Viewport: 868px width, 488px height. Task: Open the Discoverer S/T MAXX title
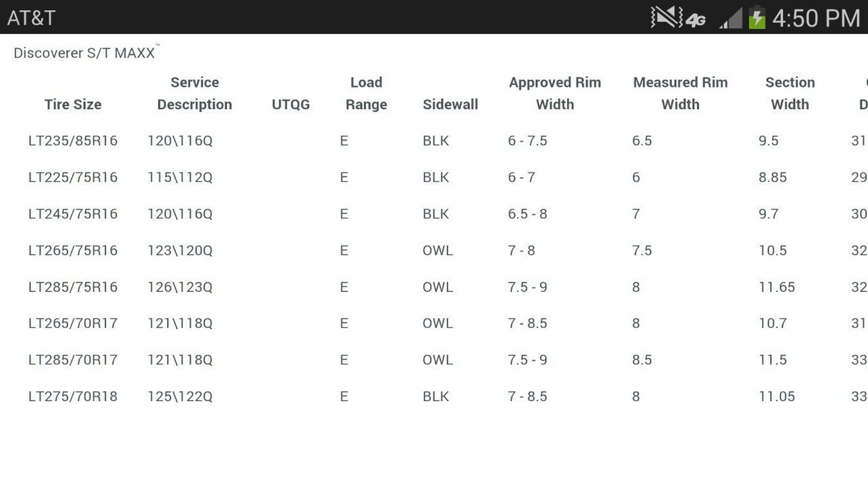[86, 52]
